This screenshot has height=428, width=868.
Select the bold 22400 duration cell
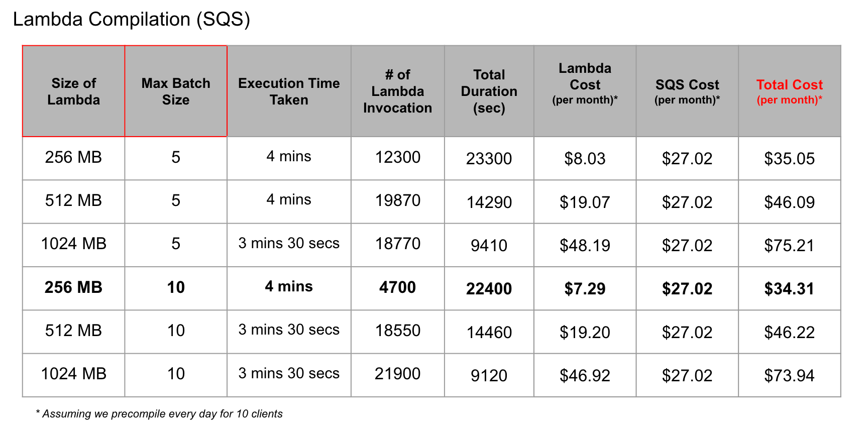[x=489, y=288]
